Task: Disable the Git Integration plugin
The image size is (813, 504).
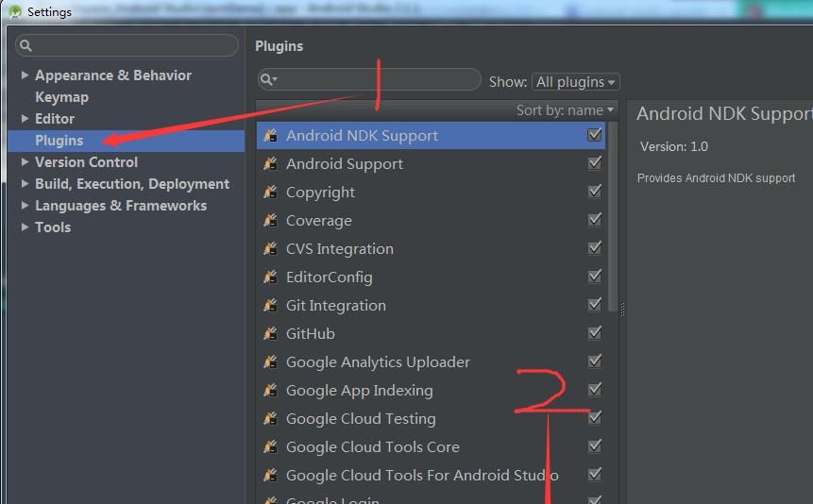Action: click(x=595, y=304)
